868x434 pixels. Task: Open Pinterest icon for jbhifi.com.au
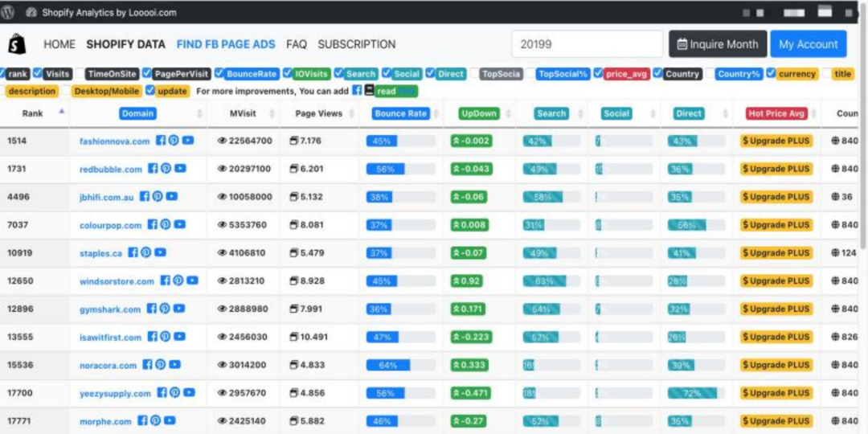pos(158,197)
